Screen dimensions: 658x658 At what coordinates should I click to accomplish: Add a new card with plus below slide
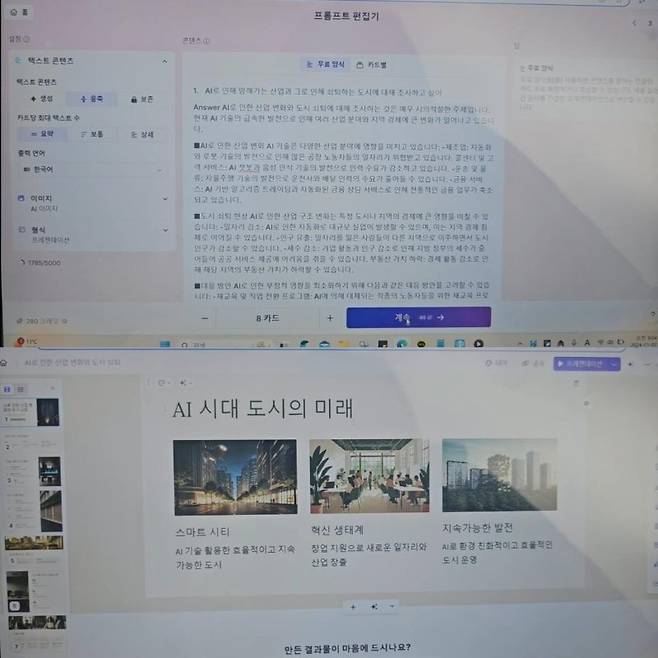353,607
